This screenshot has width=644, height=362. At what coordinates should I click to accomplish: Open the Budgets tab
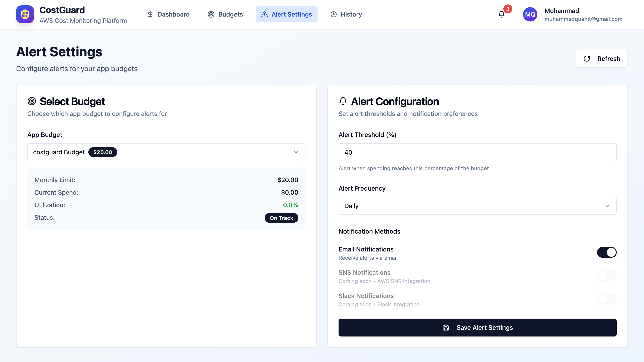pyautogui.click(x=225, y=15)
